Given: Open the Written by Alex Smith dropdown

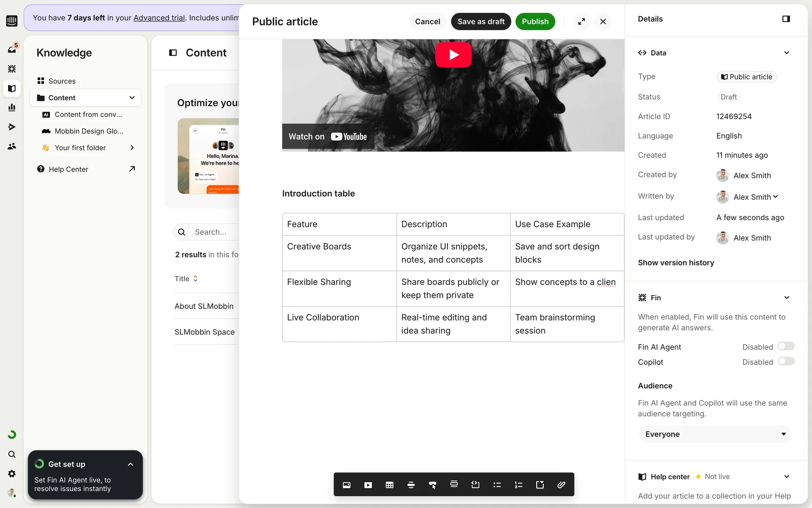Looking at the screenshot, I should click(755, 197).
